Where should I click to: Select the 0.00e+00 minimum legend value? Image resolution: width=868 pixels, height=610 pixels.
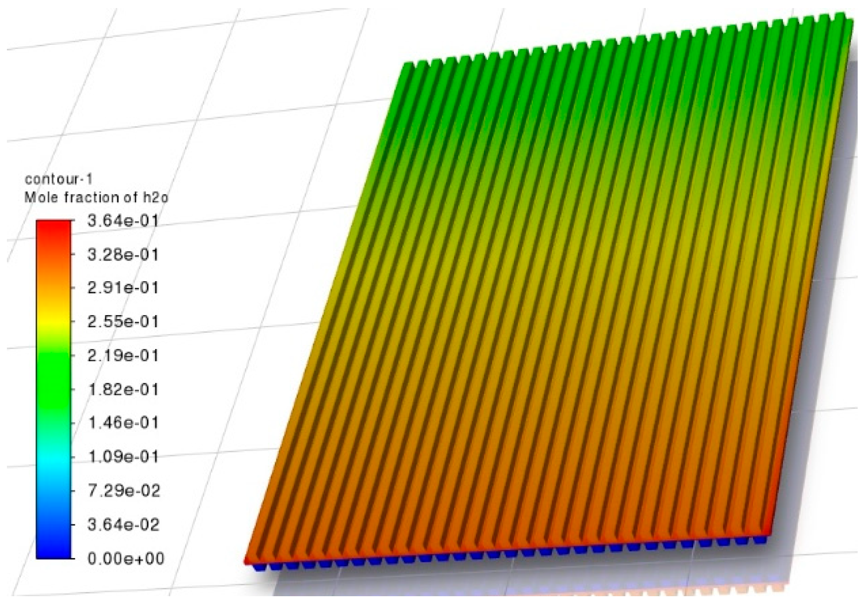(x=125, y=559)
